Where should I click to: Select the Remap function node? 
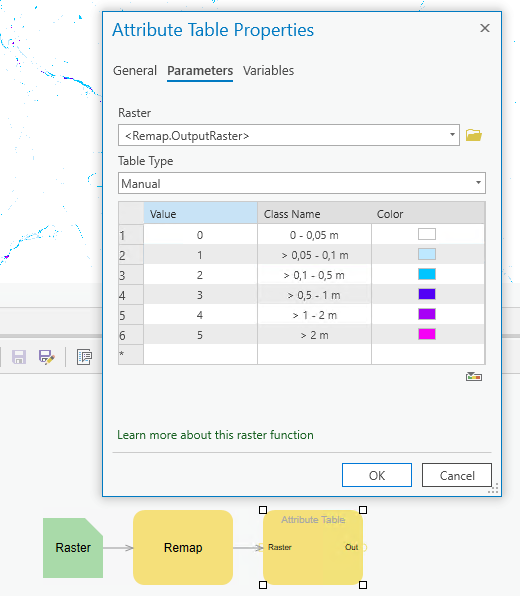(x=183, y=547)
